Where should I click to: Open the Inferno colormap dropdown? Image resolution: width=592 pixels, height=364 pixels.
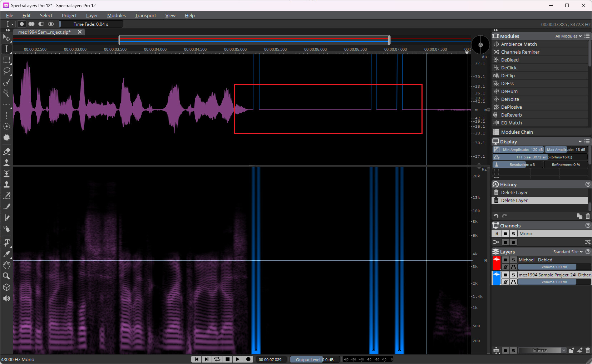click(x=543, y=350)
